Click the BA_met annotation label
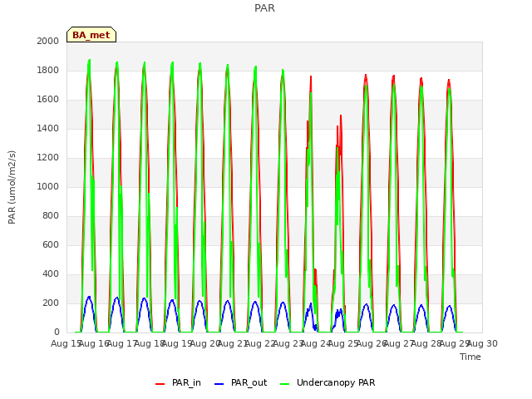This screenshot has height=399, width=532. tap(91, 35)
